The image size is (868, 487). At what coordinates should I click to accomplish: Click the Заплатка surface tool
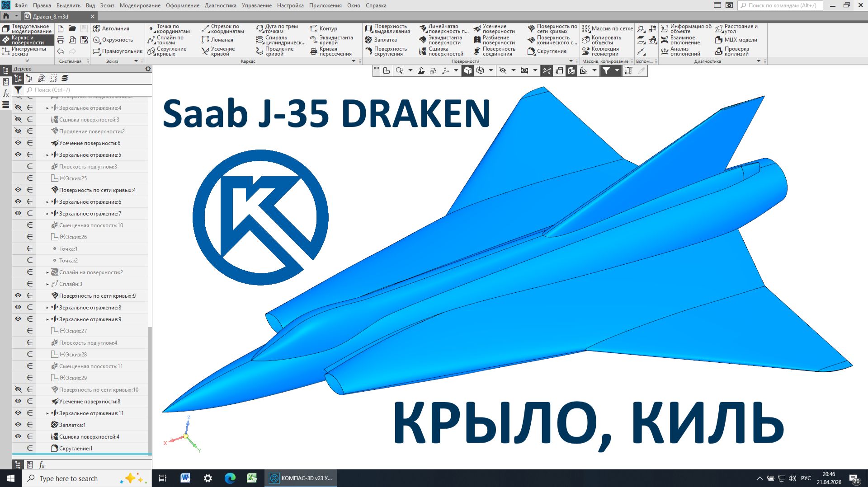click(x=383, y=40)
